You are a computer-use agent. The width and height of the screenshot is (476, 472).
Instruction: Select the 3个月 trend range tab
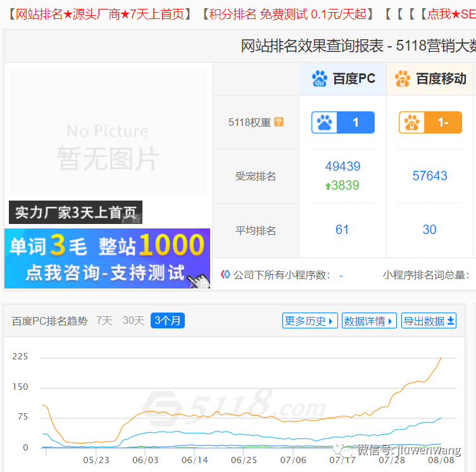[x=168, y=321]
